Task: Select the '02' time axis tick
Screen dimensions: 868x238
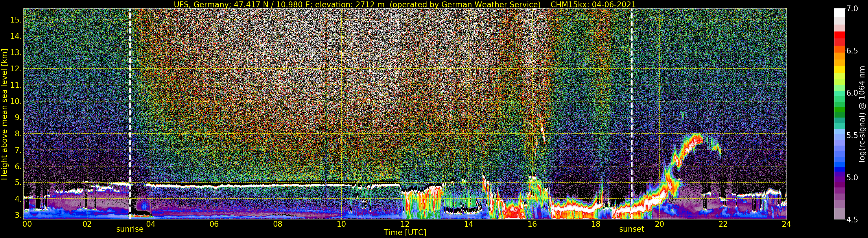Action: coord(87,224)
